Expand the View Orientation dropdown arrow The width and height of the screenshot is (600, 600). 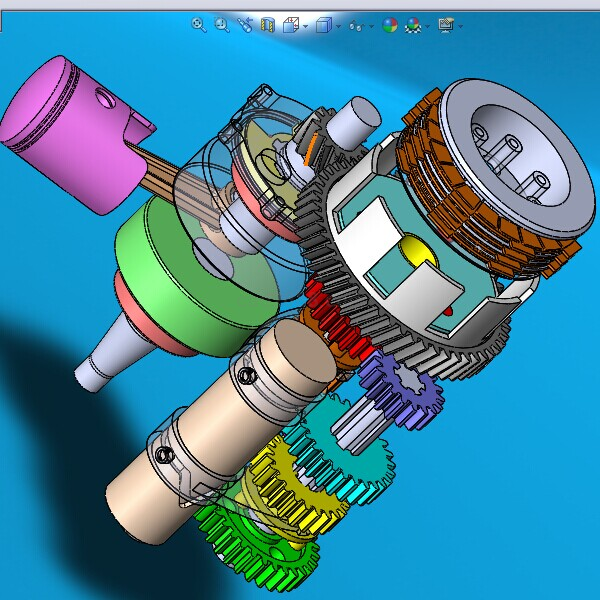pyautogui.click(x=306, y=26)
